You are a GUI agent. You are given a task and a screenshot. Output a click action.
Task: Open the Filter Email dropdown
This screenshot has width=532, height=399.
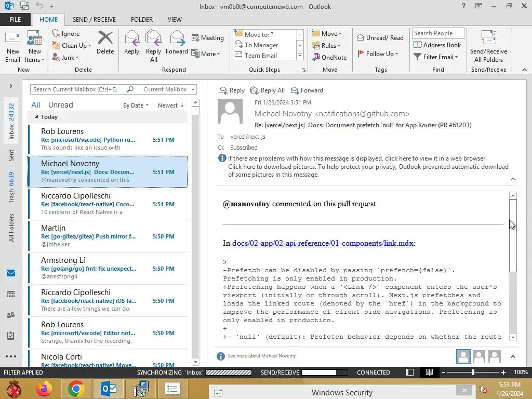pos(436,57)
